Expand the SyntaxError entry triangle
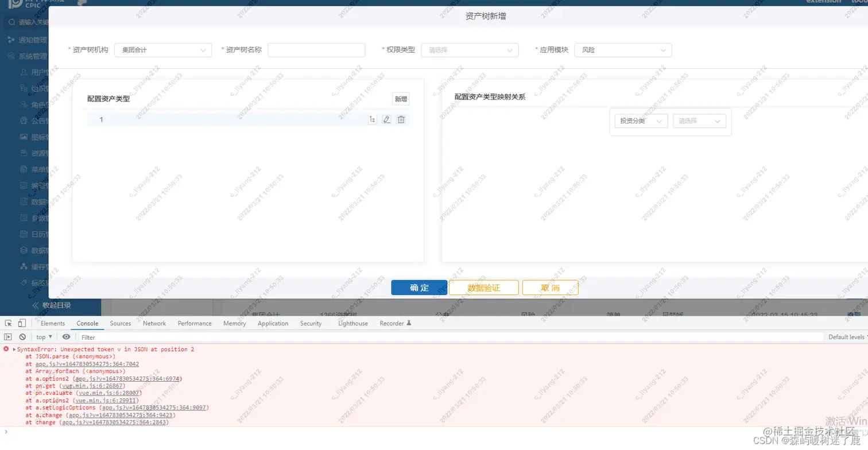Image resolution: width=868 pixels, height=450 pixels. pos(14,349)
